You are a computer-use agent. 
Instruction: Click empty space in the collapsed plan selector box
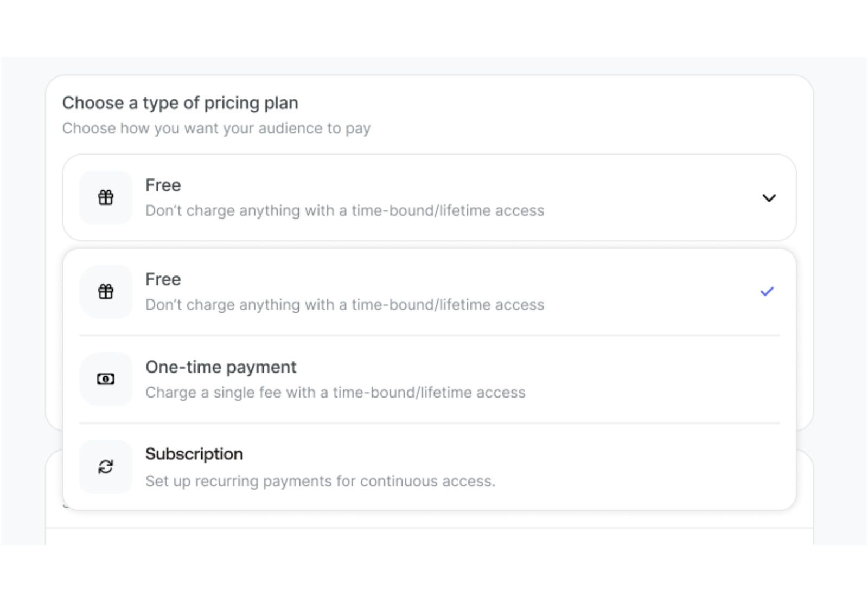pos(651,197)
